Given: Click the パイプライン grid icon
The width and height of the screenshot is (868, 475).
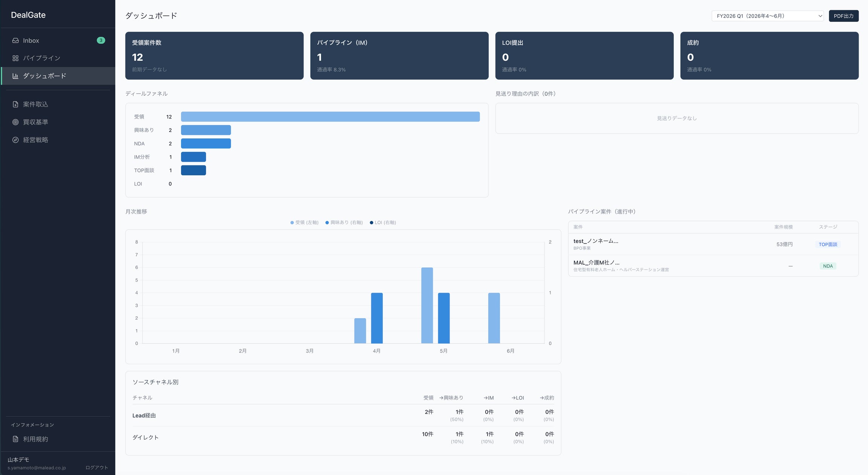Looking at the screenshot, I should pyautogui.click(x=15, y=58).
